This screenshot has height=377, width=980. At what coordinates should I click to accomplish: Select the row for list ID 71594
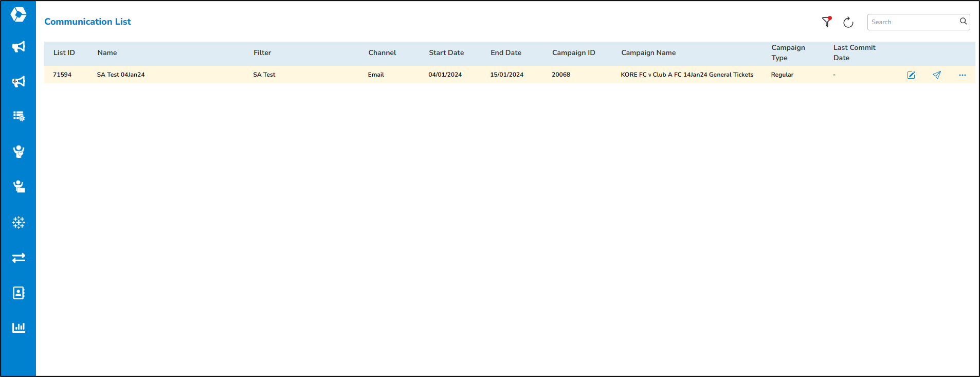[x=62, y=75]
